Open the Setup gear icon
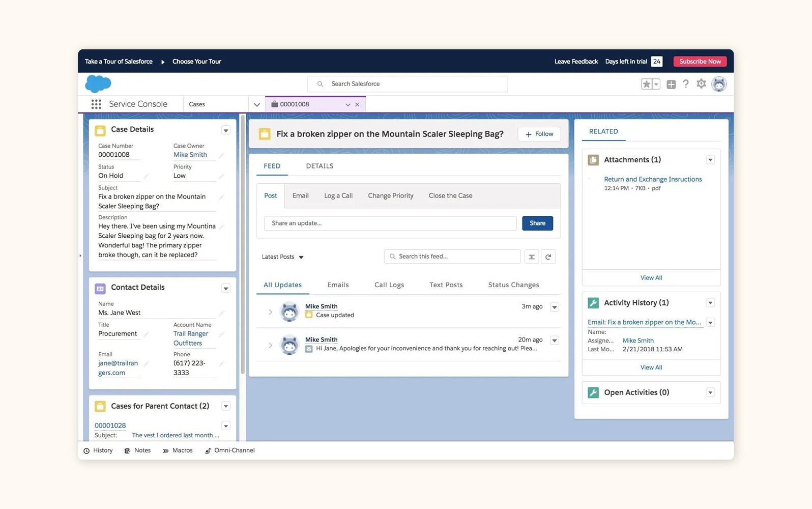This screenshot has width=812, height=509. pos(701,84)
